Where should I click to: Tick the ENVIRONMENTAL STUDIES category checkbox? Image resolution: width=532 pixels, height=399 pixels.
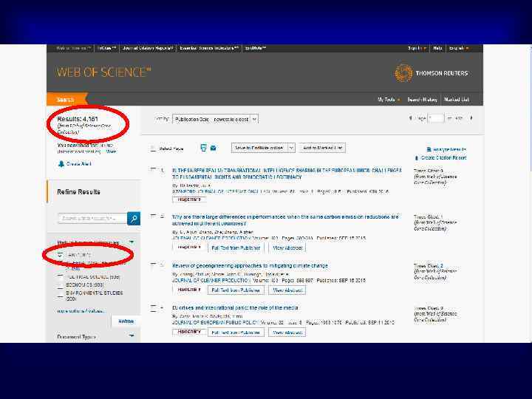click(x=60, y=295)
